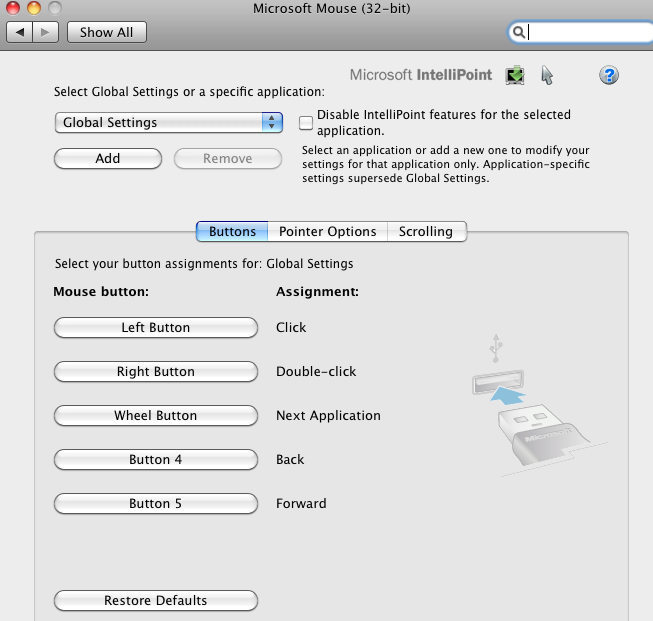Screen dimensions: 653x621
Task: Choose assignment for Button 4
Action: [x=156, y=459]
